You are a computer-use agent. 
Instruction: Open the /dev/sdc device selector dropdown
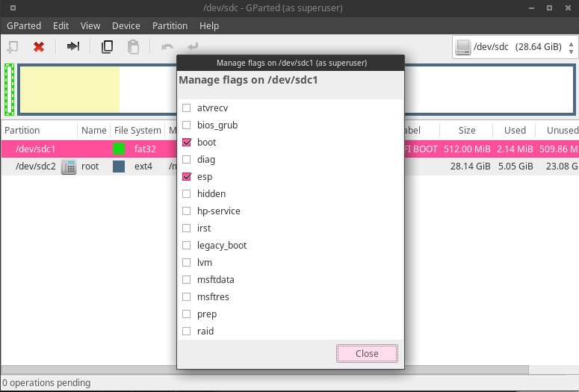(515, 48)
